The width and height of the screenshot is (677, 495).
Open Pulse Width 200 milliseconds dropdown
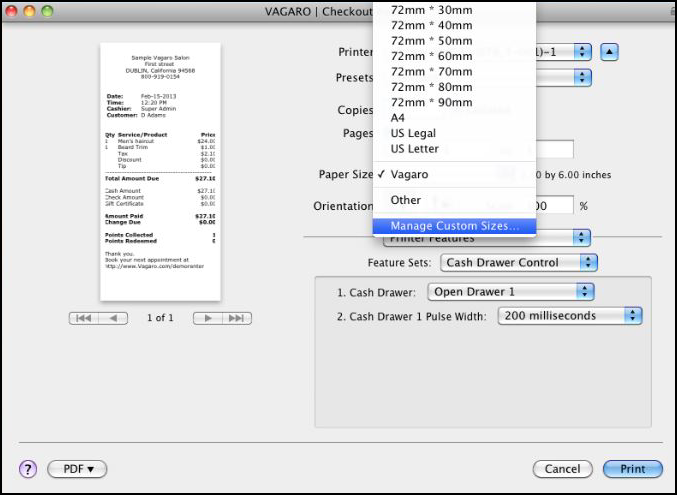[x=570, y=316]
